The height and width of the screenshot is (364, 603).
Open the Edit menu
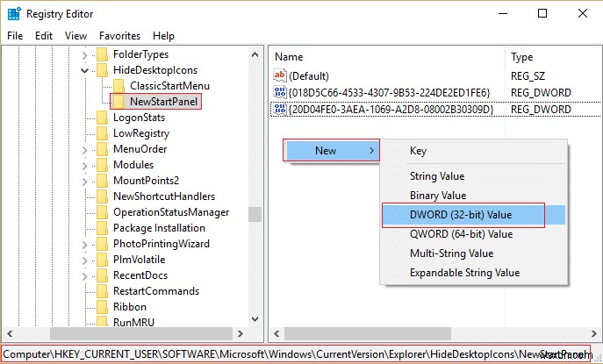[x=44, y=36]
